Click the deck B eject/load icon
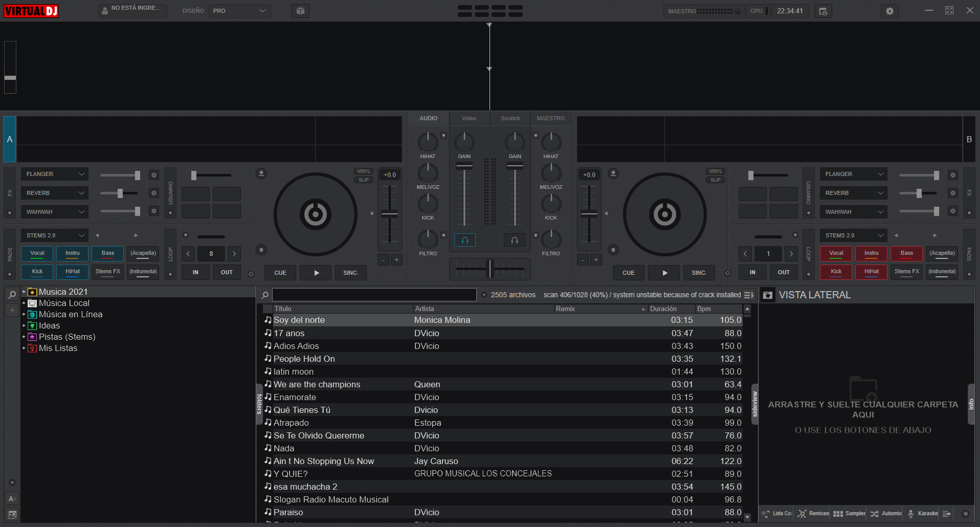The image size is (980, 527). pyautogui.click(x=613, y=173)
